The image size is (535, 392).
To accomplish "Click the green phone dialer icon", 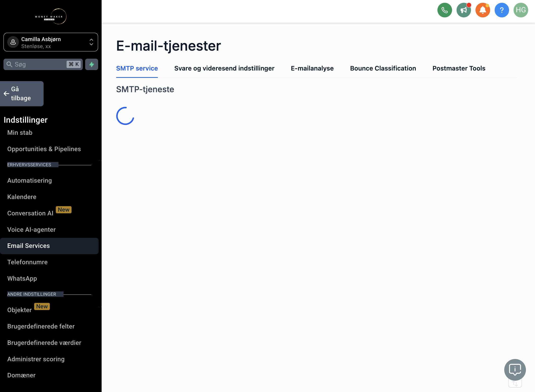I will (444, 10).
